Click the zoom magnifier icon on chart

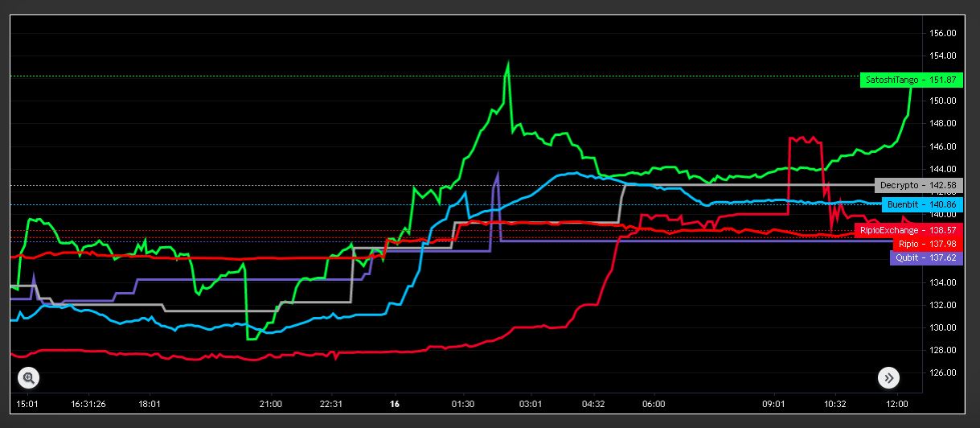(29, 377)
